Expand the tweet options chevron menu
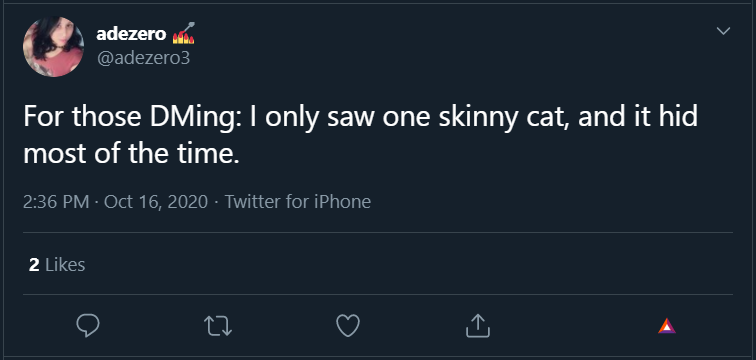This screenshot has height=360, width=756. (x=723, y=31)
